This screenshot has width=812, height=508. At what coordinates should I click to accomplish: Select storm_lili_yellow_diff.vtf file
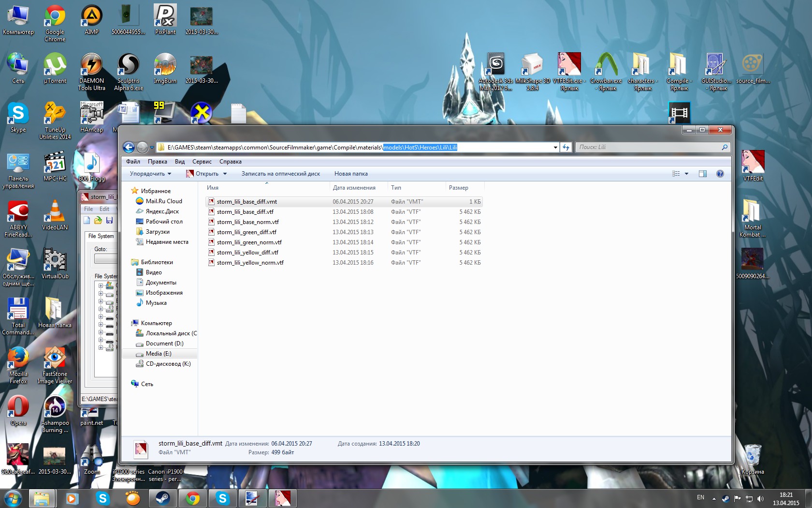click(x=344, y=253)
